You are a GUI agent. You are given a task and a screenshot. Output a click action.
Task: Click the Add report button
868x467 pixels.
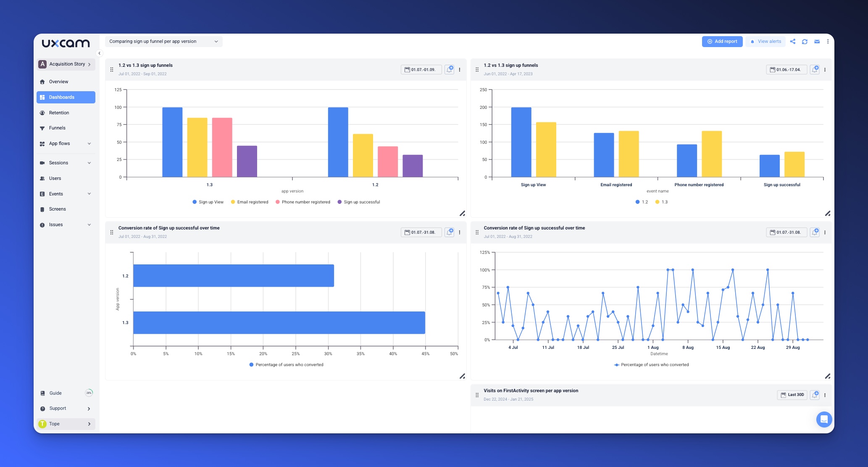point(722,41)
